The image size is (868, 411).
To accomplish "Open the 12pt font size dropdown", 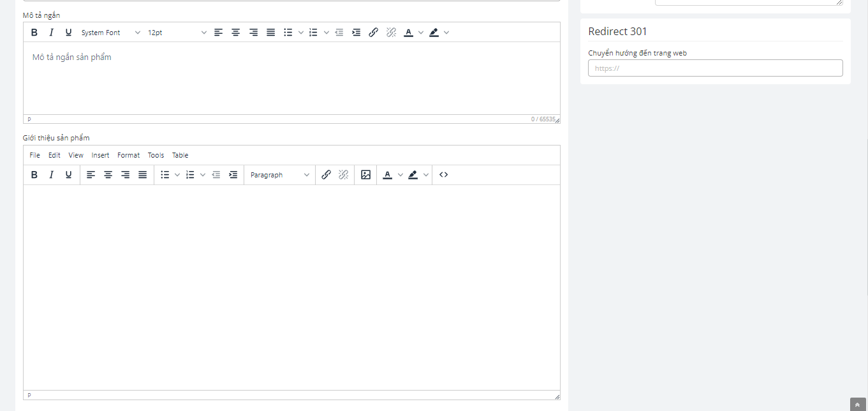I will 177,33.
